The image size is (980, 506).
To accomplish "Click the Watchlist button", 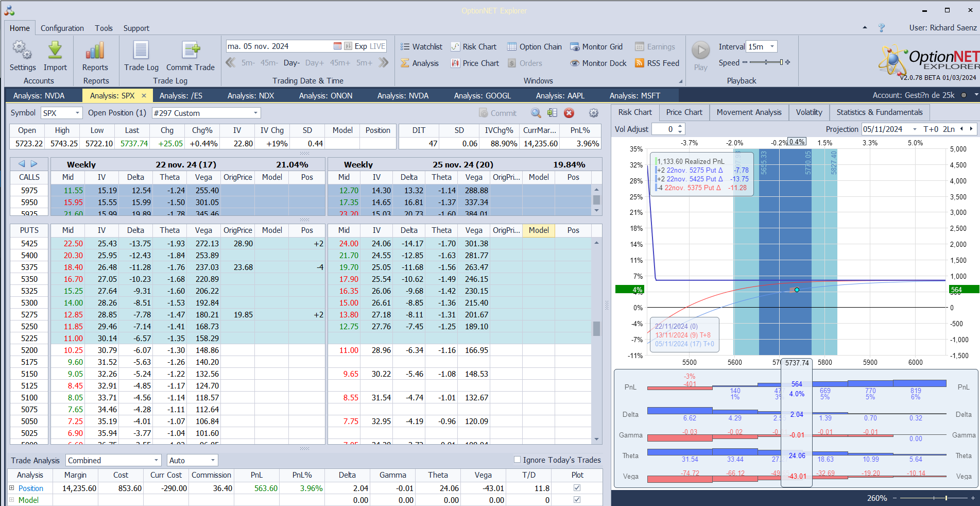I will [x=422, y=47].
